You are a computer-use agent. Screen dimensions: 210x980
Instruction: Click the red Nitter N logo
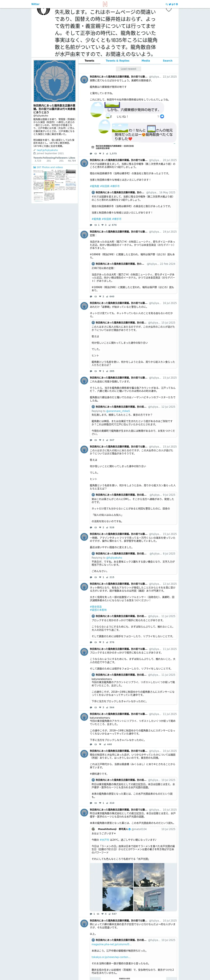pos(105,4)
